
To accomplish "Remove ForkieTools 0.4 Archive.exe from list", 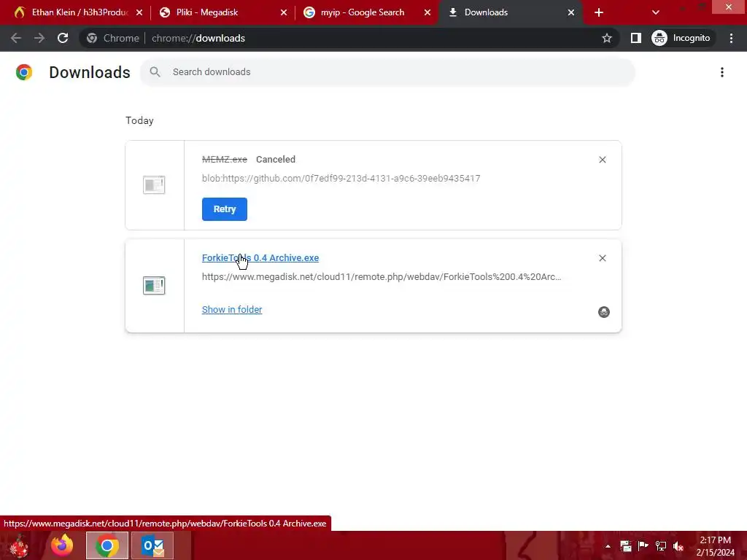I will click(x=602, y=258).
